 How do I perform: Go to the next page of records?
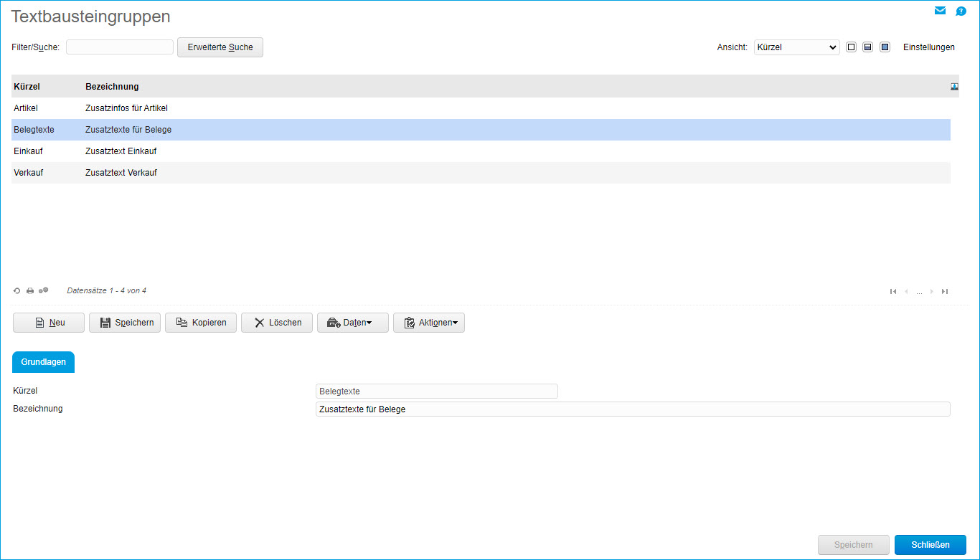click(x=932, y=291)
